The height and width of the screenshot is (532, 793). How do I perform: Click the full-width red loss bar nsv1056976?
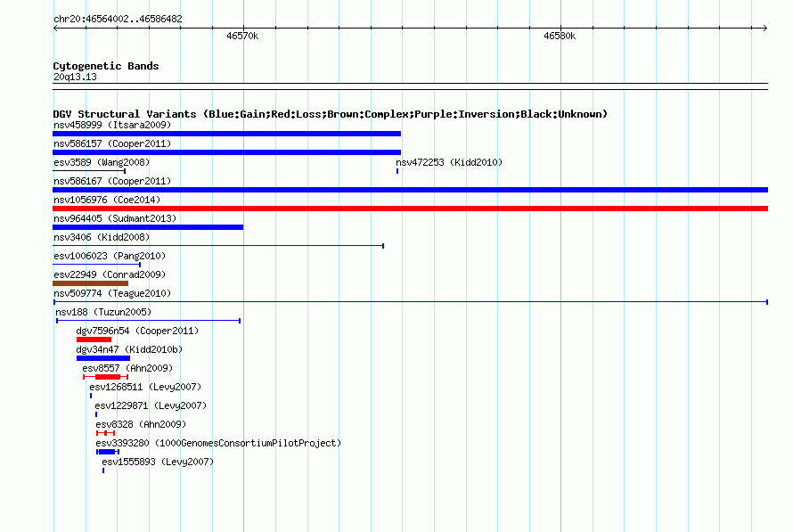(x=410, y=209)
